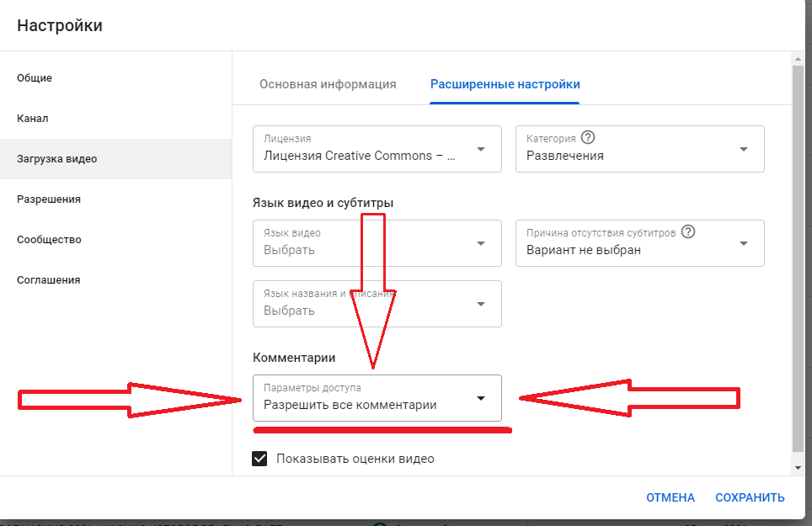Open the Разрешения settings section
Screen dimensions: 812x526
click(x=49, y=199)
